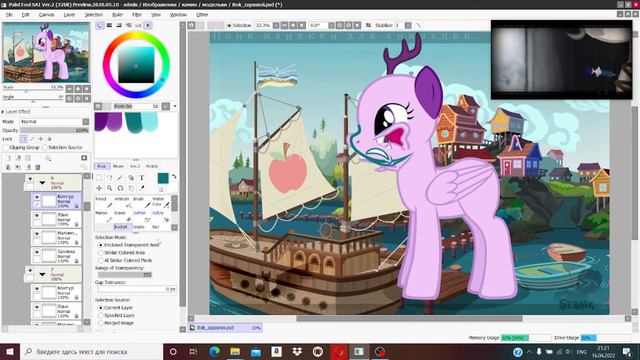This screenshot has height=360, width=640.
Task: Enable straight line drawing mode
Action: click(418, 25)
